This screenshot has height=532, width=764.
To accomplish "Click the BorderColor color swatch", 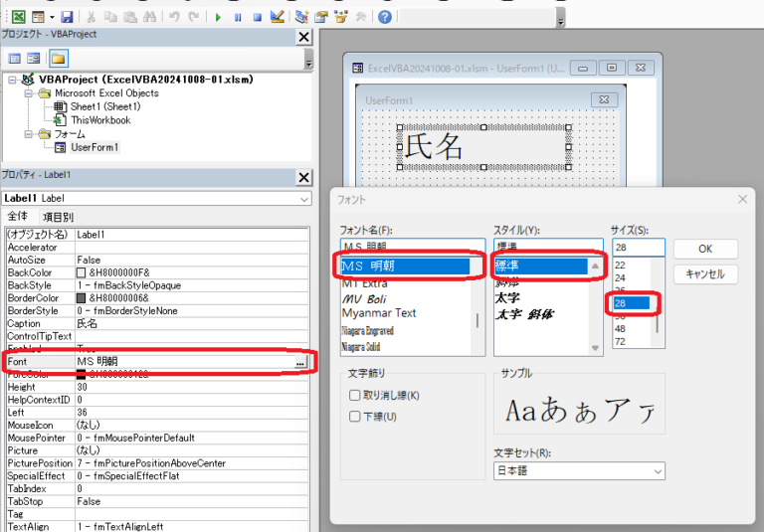I will click(81, 298).
